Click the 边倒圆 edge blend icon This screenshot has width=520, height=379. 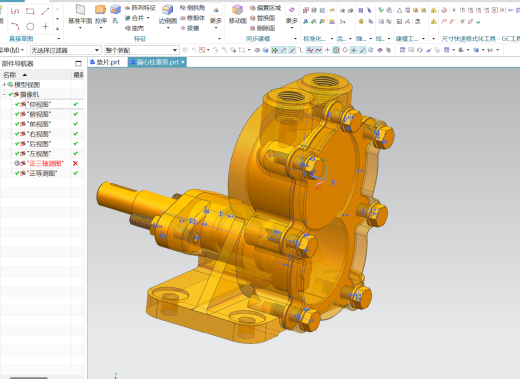[x=168, y=10]
